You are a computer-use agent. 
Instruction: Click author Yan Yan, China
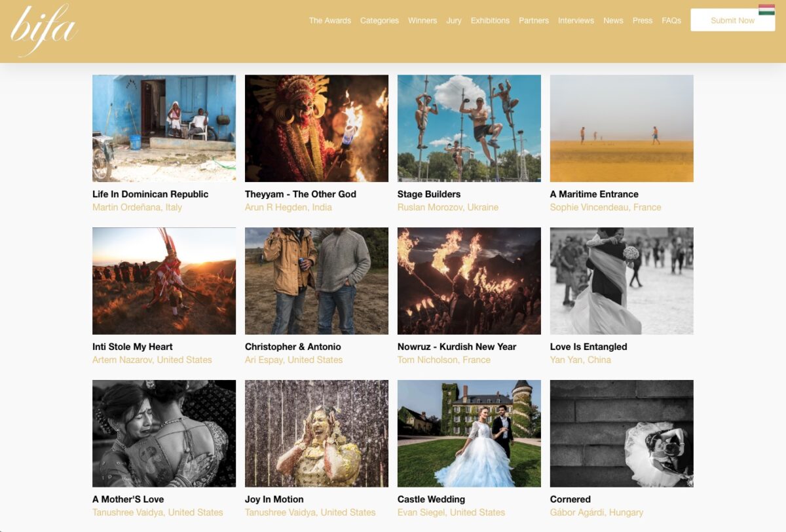(x=580, y=360)
